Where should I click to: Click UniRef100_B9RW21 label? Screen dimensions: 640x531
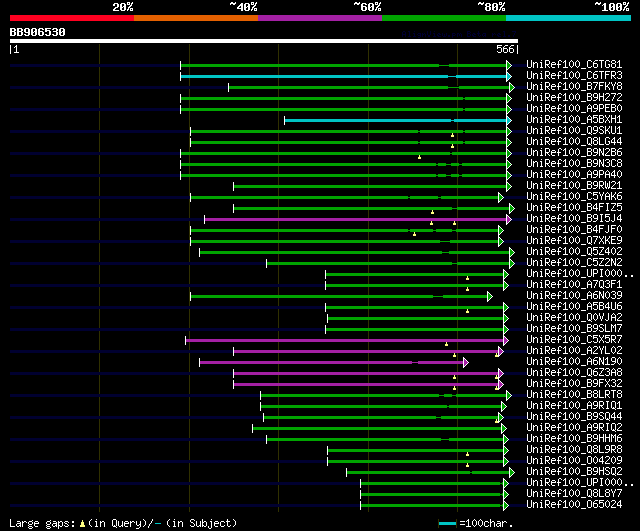click(574, 186)
